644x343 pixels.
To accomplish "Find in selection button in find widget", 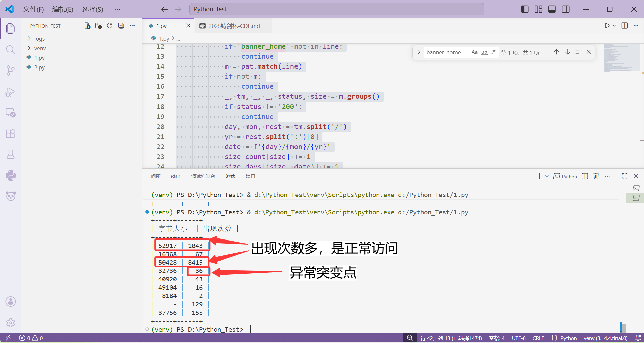I will click(x=578, y=52).
